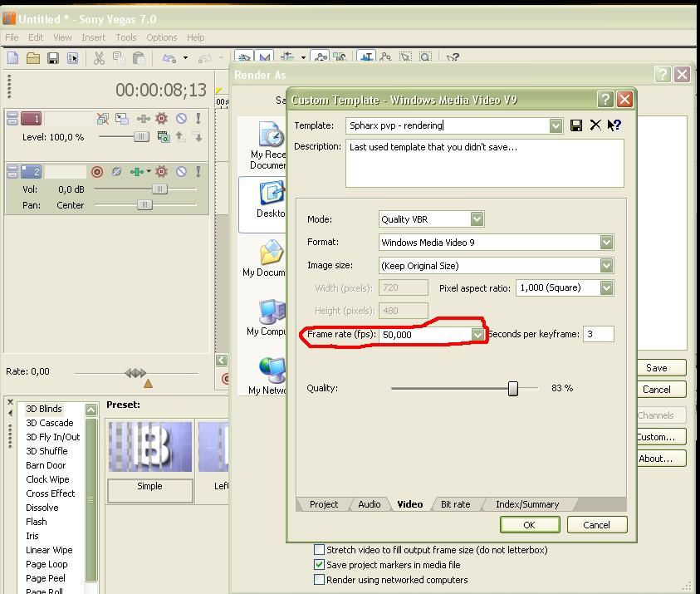Click Make Compositing Child arrow on track 1
Image resolution: width=700 pixels, height=594 pixels.
(198, 137)
